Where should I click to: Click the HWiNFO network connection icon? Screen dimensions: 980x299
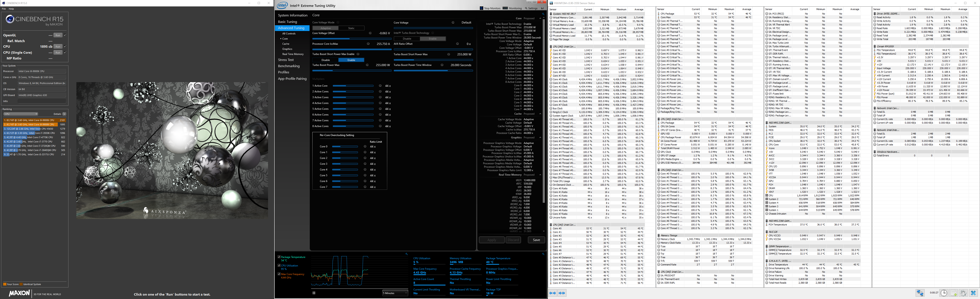pyautogui.click(x=920, y=293)
